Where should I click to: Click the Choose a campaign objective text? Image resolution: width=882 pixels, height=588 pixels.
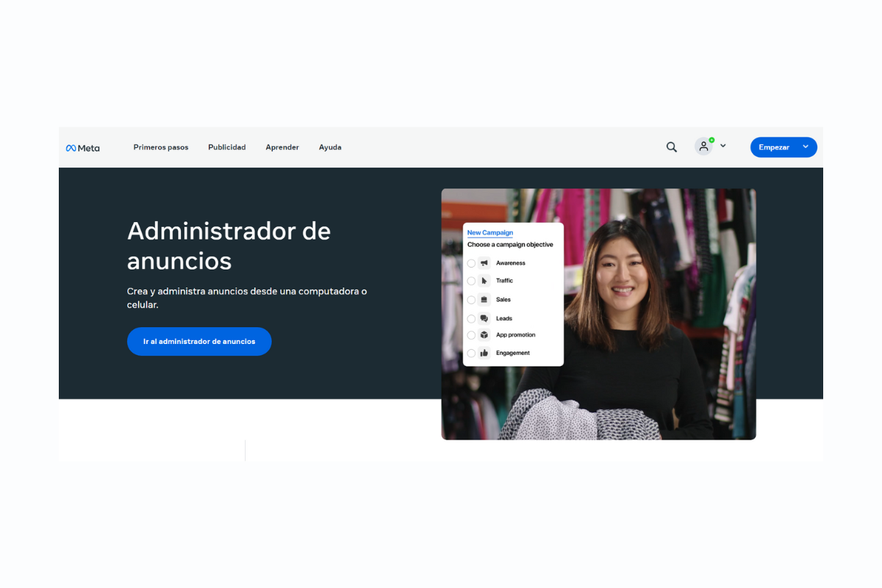tap(510, 245)
